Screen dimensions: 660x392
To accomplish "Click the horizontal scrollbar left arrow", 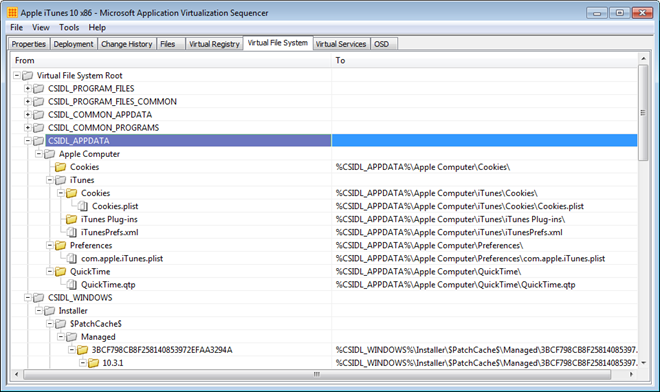I will [16, 374].
